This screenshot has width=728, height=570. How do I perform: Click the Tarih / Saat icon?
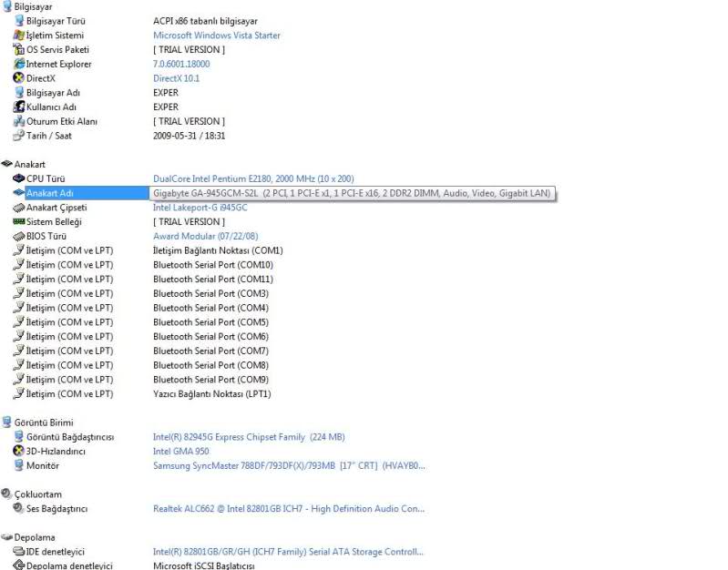18,136
